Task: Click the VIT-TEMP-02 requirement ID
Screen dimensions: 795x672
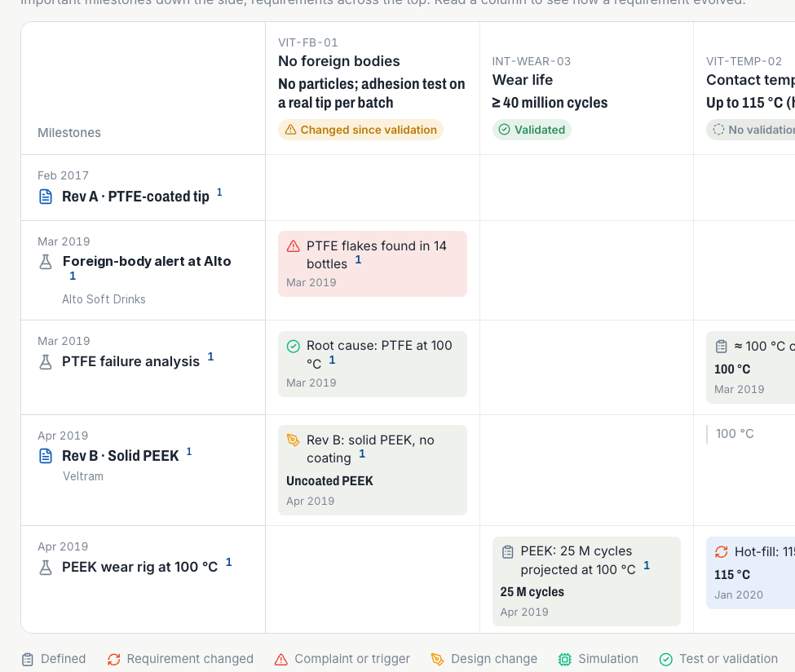Action: coord(744,61)
